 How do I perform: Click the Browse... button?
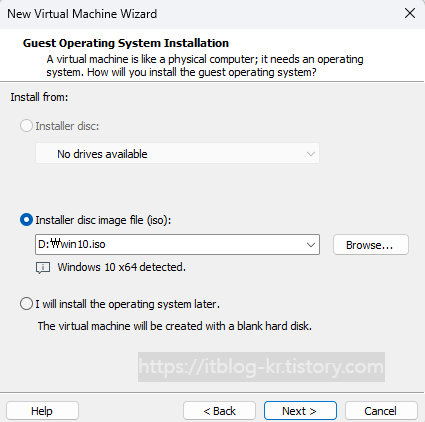(x=371, y=245)
